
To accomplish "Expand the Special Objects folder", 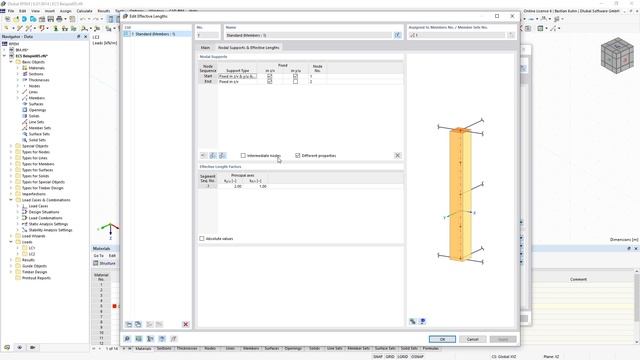I will click(x=11, y=146).
